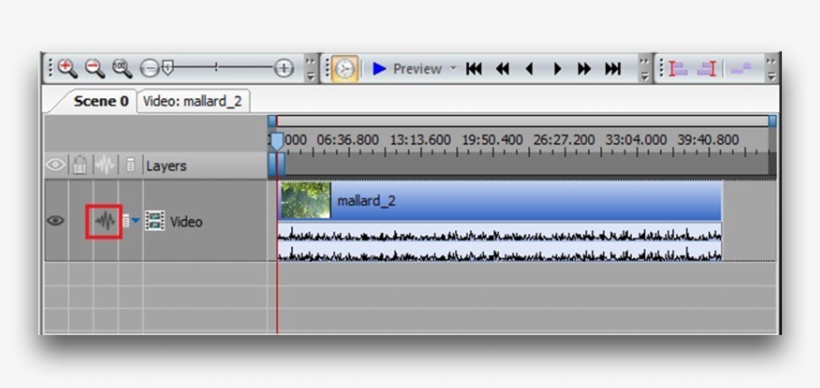Rewind with the double-left arrow button
820x388 pixels.
[x=502, y=69]
